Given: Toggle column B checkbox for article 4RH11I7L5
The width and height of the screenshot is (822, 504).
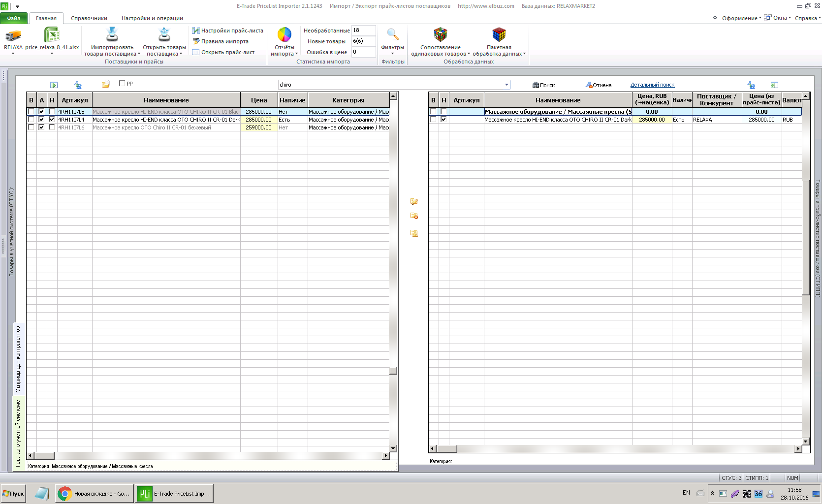Looking at the screenshot, I should point(31,112).
